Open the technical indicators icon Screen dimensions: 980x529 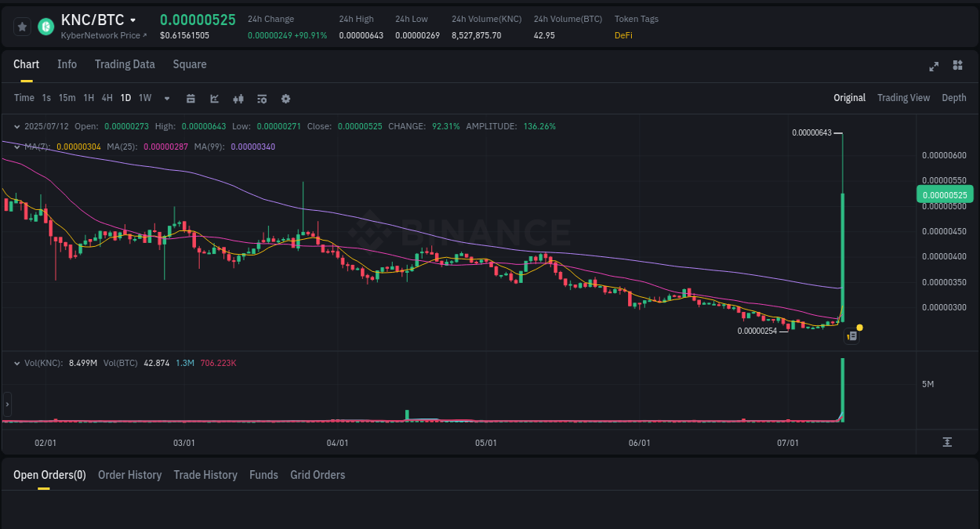click(238, 99)
